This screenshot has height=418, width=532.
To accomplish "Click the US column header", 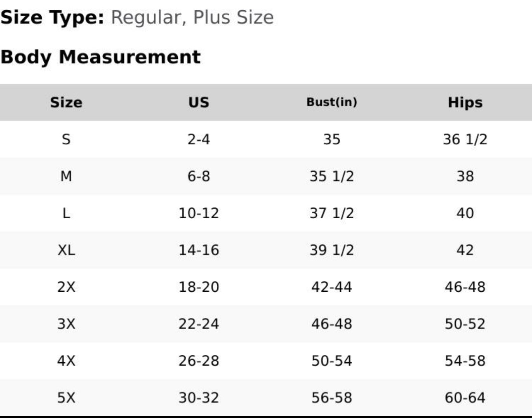I will (199, 102).
